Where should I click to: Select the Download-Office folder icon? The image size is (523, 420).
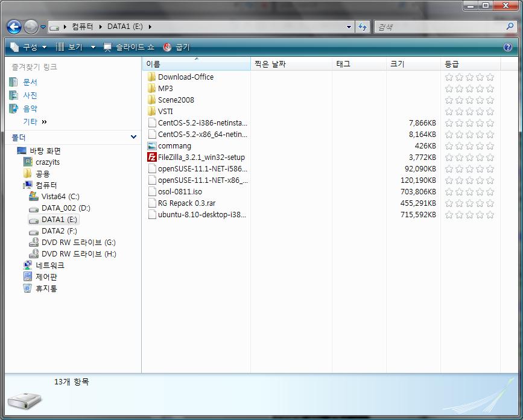coord(152,77)
